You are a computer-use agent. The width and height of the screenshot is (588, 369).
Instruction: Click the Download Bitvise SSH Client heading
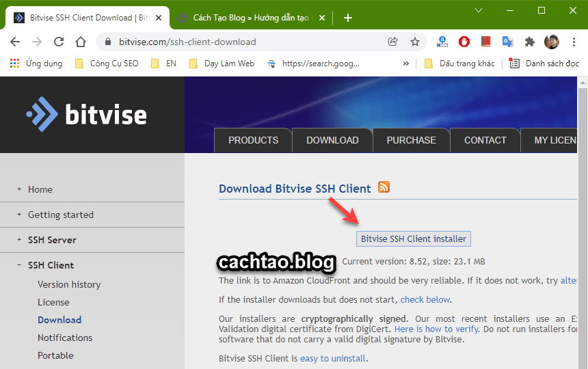pyautogui.click(x=295, y=189)
